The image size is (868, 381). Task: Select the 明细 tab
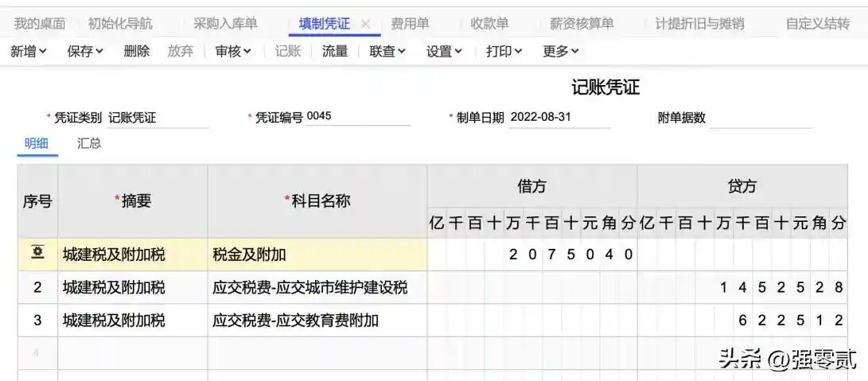[37, 144]
